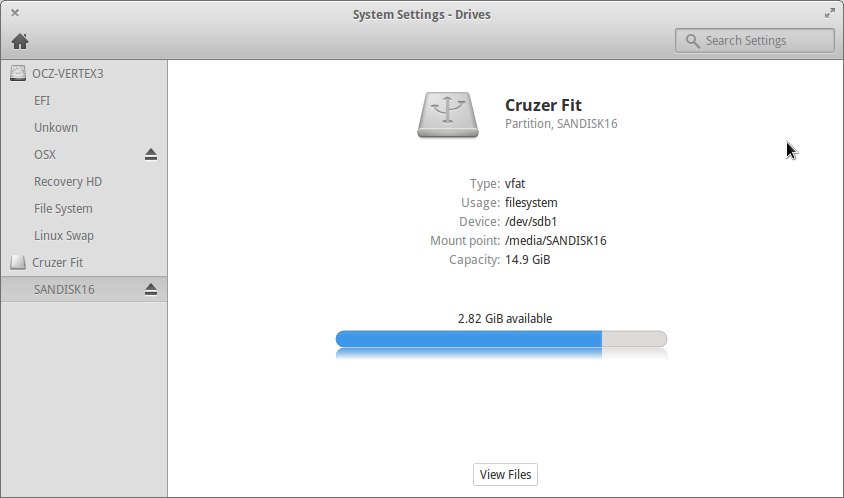Click the storage usage progress bar
The height and width of the screenshot is (498, 844).
[501, 339]
